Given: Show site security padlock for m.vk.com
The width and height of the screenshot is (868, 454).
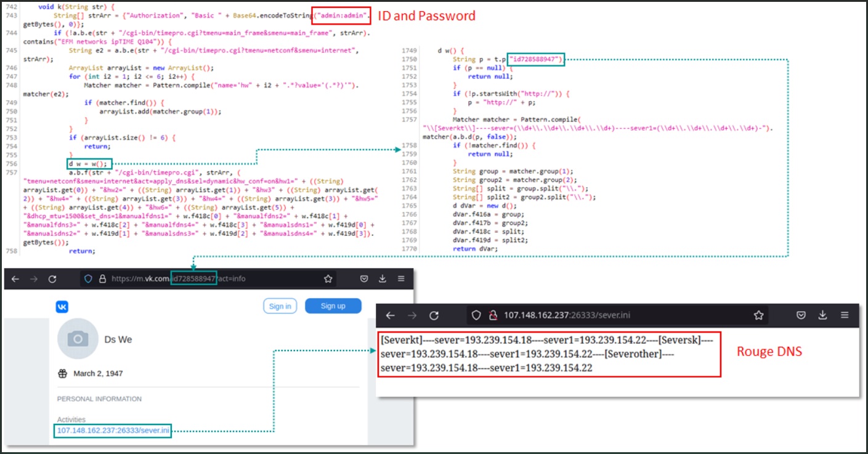Looking at the screenshot, I should click(x=102, y=278).
